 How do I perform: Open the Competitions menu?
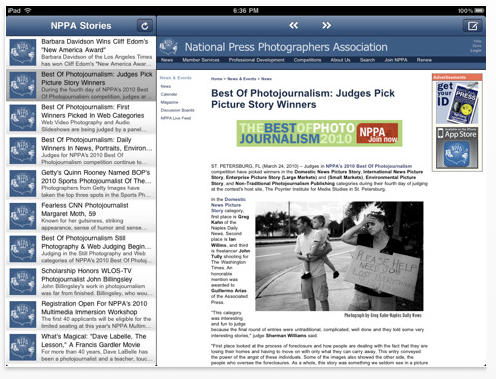tap(307, 60)
